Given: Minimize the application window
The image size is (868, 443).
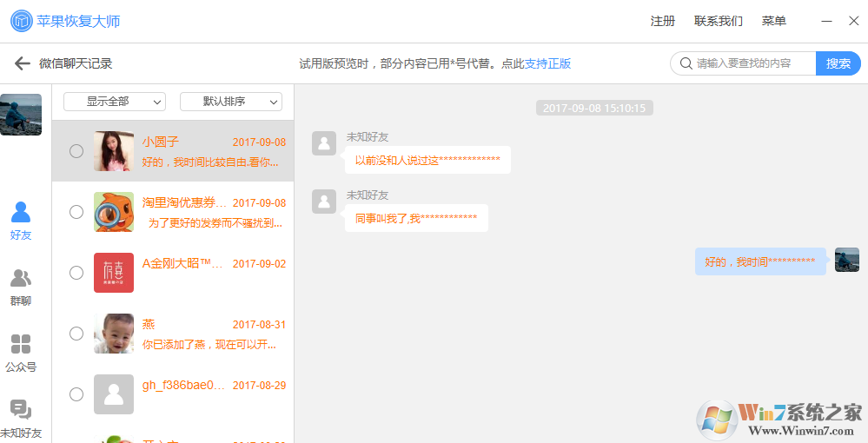Looking at the screenshot, I should [x=826, y=22].
